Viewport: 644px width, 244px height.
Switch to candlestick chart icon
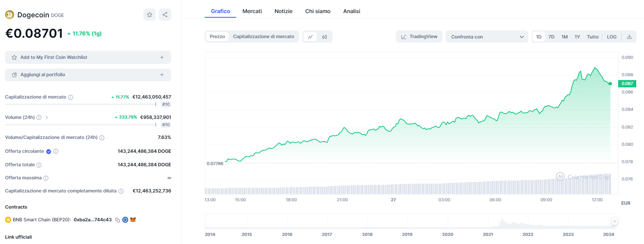point(325,37)
